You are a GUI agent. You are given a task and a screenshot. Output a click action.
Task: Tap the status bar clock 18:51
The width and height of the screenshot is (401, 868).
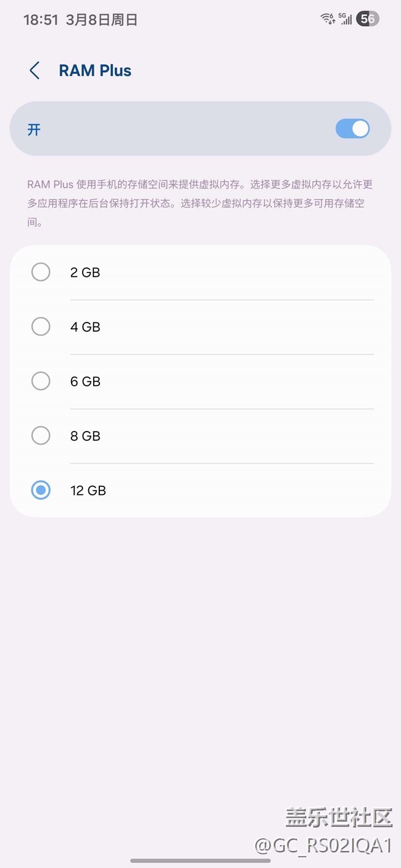click(41, 20)
